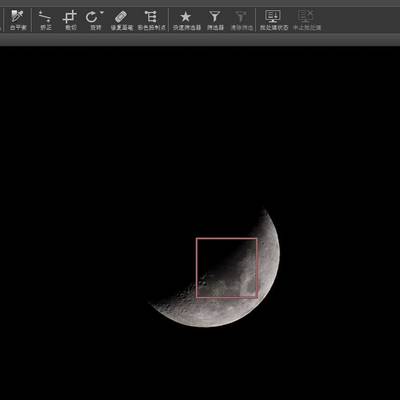
Task: Click the funnel Filter (筛选器) icon
Action: (x=214, y=17)
